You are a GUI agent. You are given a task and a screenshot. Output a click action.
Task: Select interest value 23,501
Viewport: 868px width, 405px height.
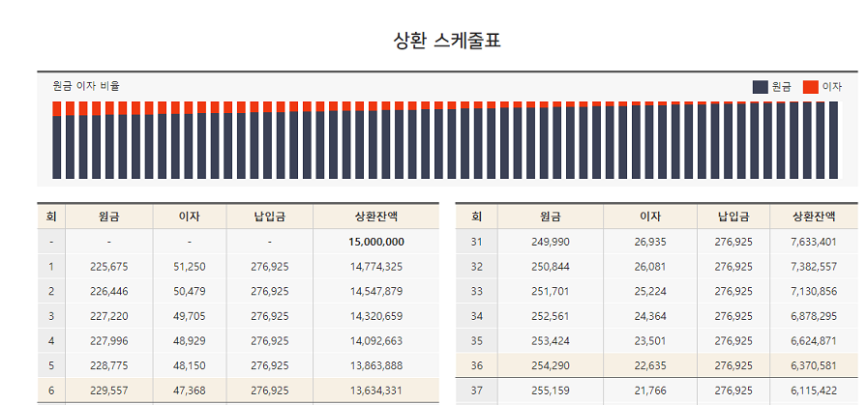tap(650, 341)
